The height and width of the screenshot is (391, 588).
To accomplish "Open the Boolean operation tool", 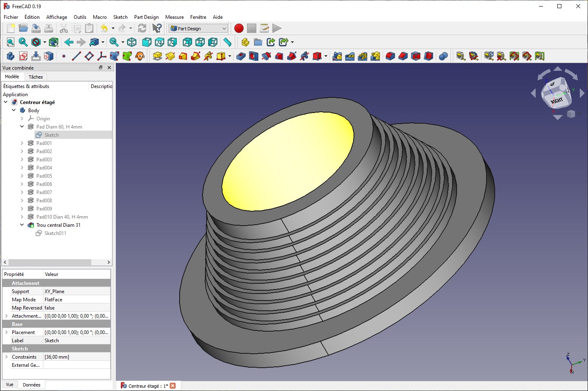I will coord(443,56).
